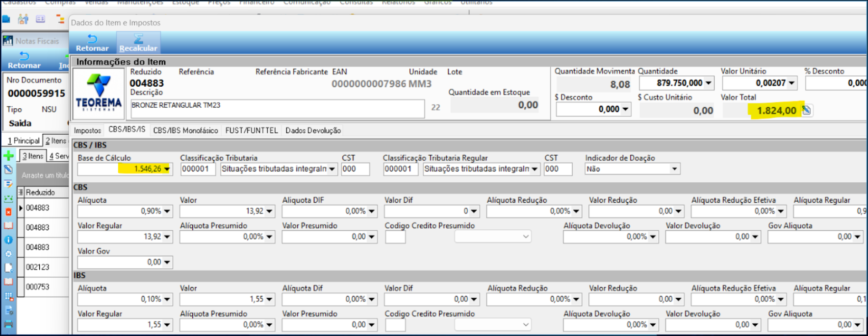Open Classificação Tributaria Regular dropdown
This screenshot has width=868, height=336.
click(535, 169)
